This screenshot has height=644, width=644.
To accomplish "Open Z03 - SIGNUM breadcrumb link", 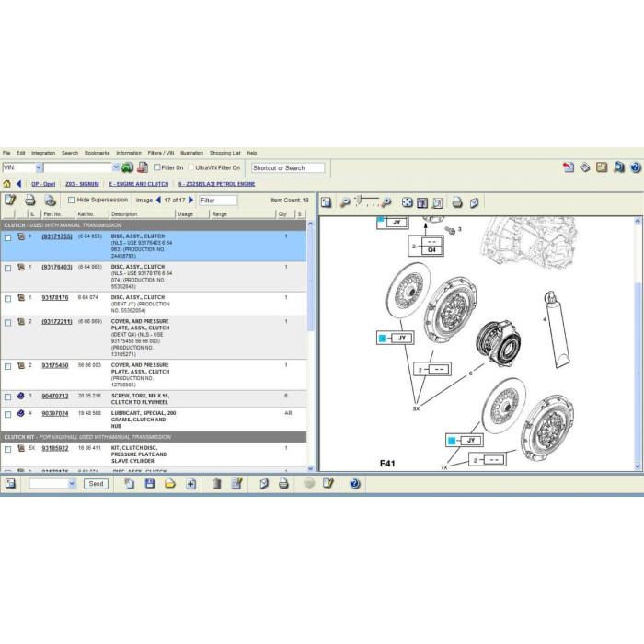I will point(82,184).
